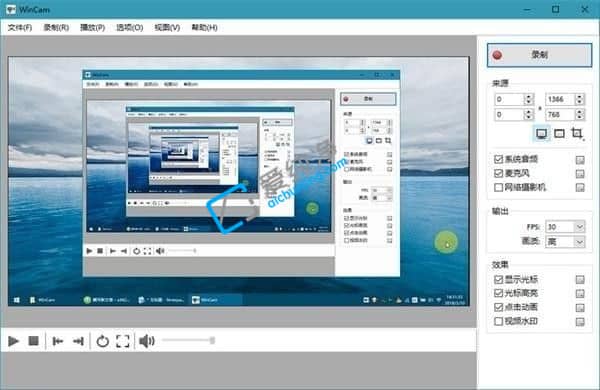Click the width field showing 1366

point(560,100)
